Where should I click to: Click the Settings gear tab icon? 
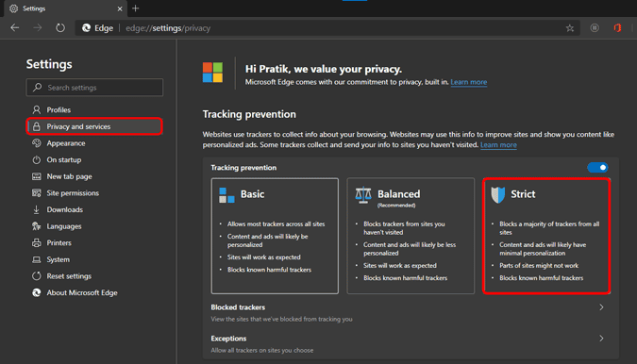tap(14, 8)
